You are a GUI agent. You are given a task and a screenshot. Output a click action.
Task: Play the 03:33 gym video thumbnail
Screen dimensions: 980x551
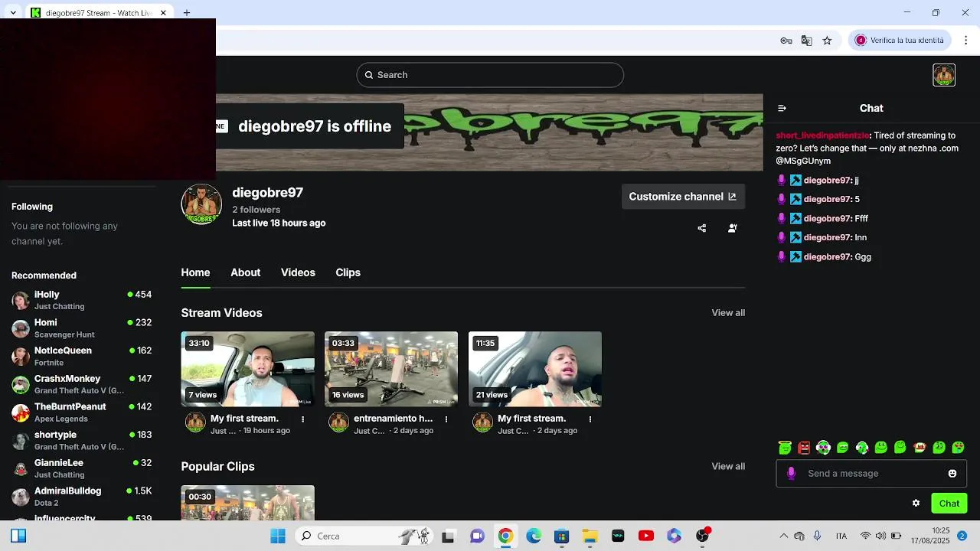pyautogui.click(x=391, y=369)
